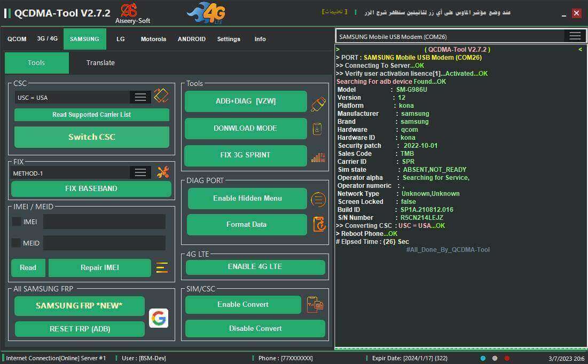Click the SIM card convert icon
588x364 pixels.
[x=315, y=305]
